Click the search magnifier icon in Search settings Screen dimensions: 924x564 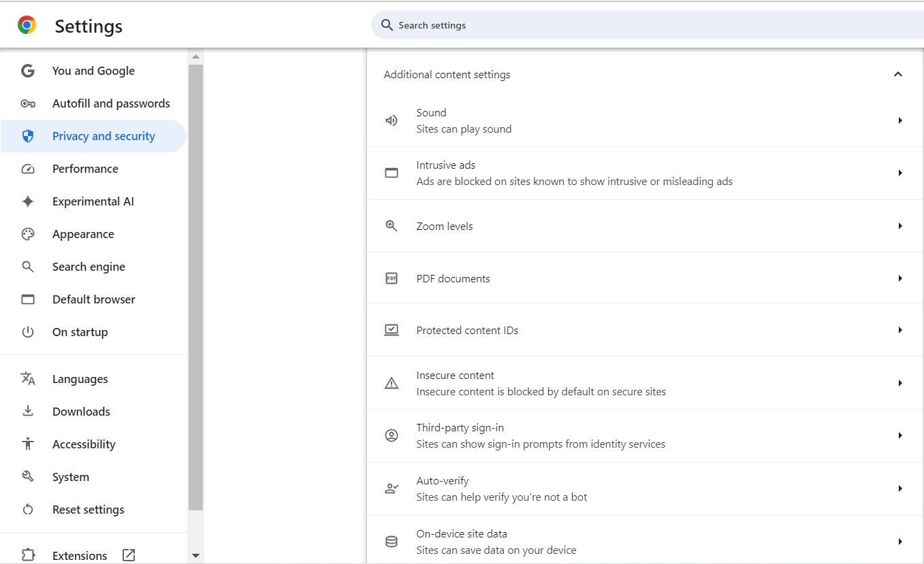[387, 25]
